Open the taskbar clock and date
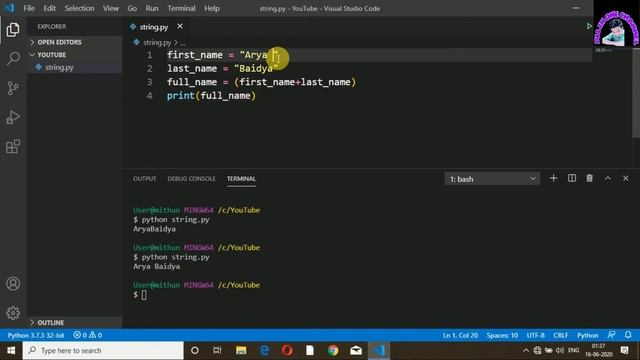This screenshot has height=360, width=640. pos(598,351)
